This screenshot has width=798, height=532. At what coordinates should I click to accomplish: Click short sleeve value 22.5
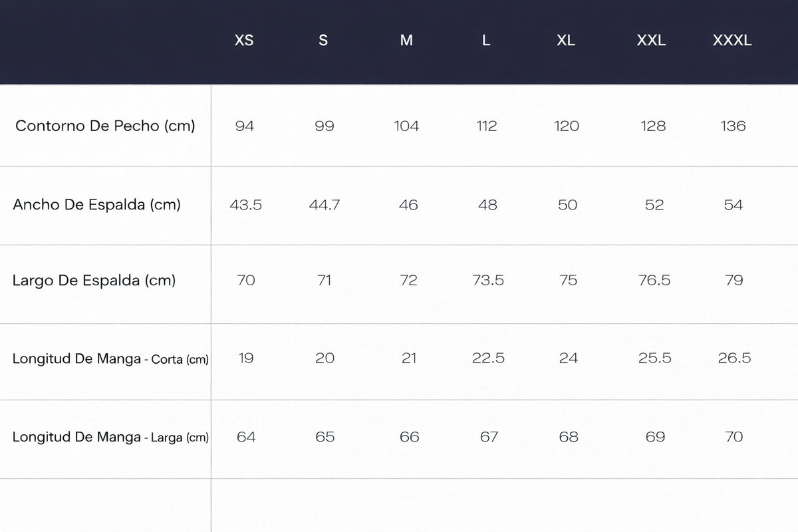pos(488,358)
